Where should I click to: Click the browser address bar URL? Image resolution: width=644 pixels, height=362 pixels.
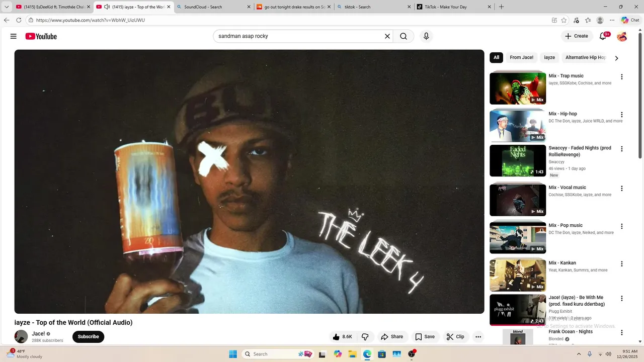tap(91, 20)
